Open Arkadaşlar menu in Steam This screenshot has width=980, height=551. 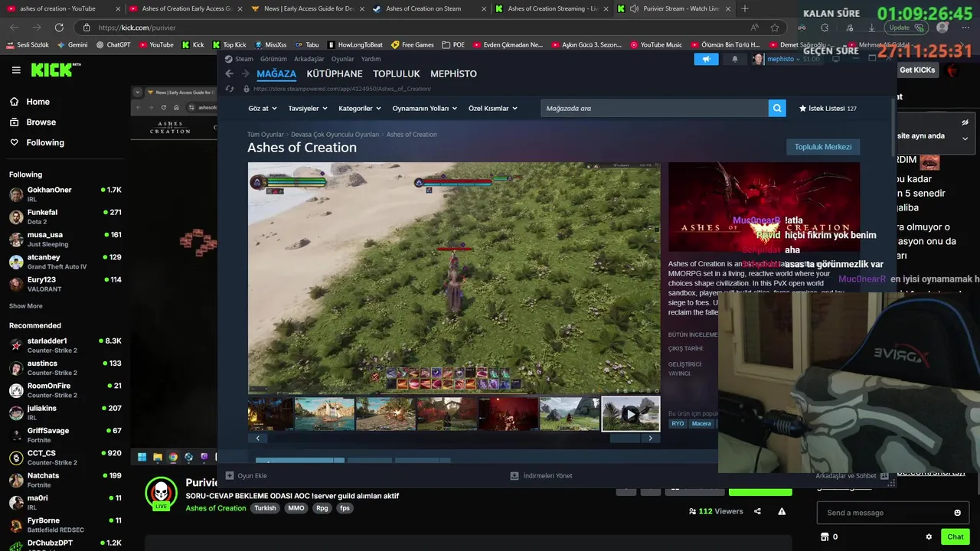coord(309,59)
